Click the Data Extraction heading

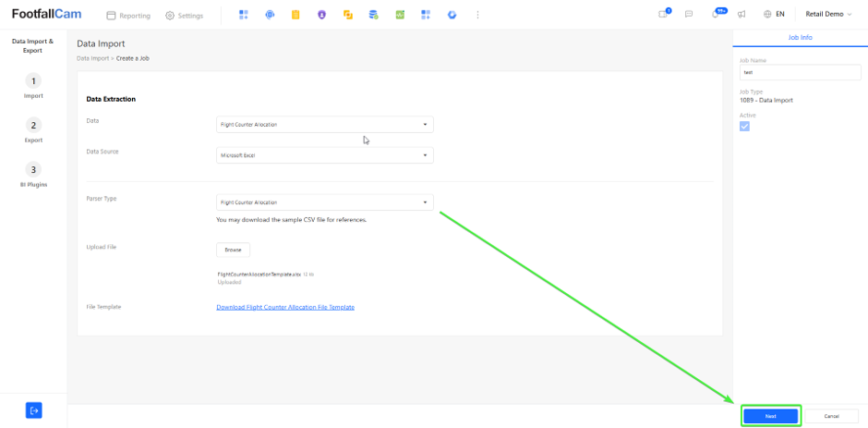(111, 99)
